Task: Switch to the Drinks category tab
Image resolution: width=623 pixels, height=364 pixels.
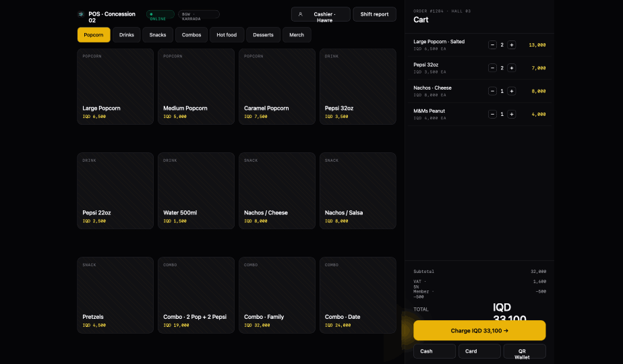Action: pyautogui.click(x=126, y=35)
